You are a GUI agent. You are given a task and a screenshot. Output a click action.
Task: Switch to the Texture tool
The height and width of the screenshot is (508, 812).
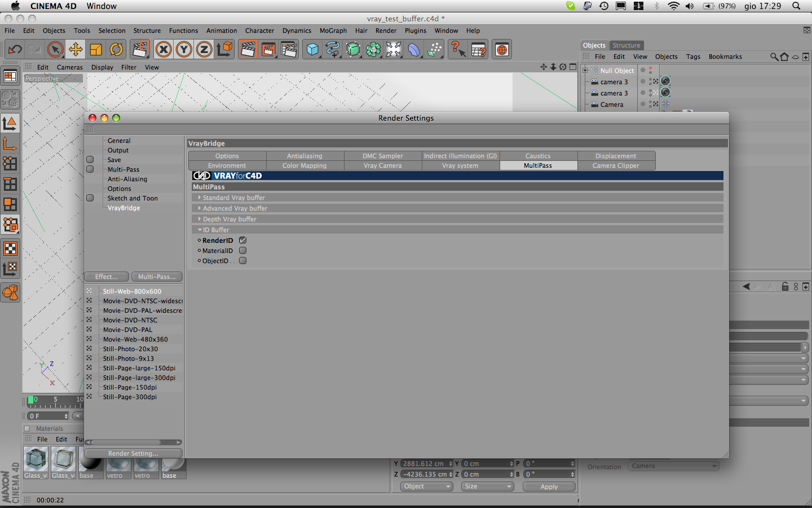10,248
